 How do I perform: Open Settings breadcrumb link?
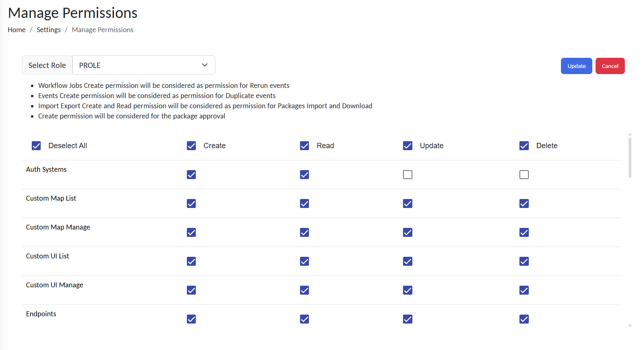pyautogui.click(x=48, y=30)
